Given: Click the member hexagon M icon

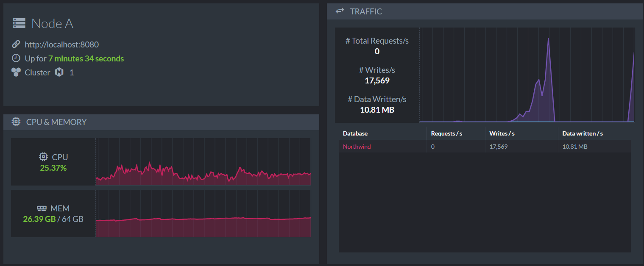Looking at the screenshot, I should tap(59, 72).
